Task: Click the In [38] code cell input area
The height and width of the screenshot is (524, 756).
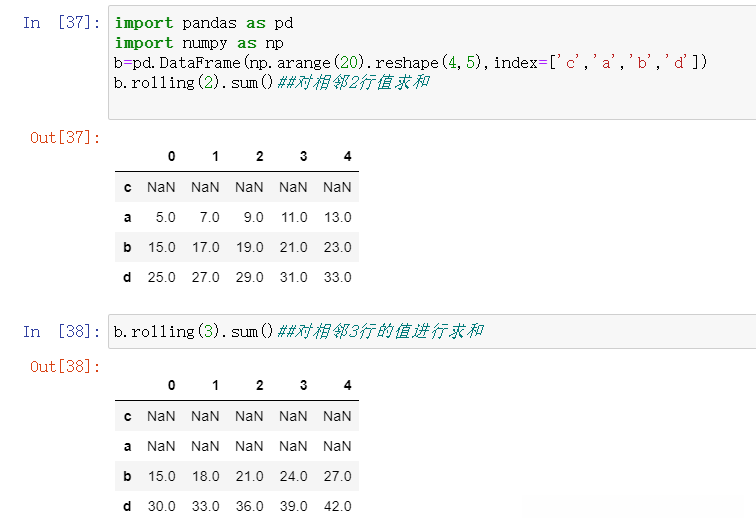Action: click(432, 332)
